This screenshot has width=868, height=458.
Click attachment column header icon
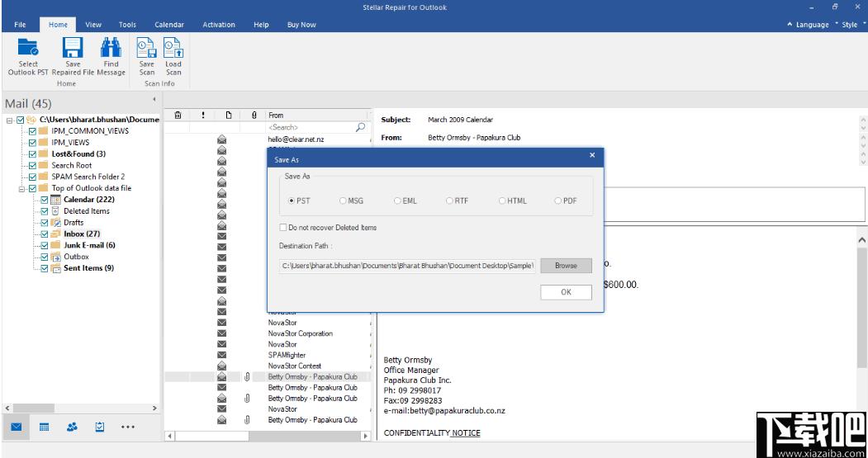254,115
